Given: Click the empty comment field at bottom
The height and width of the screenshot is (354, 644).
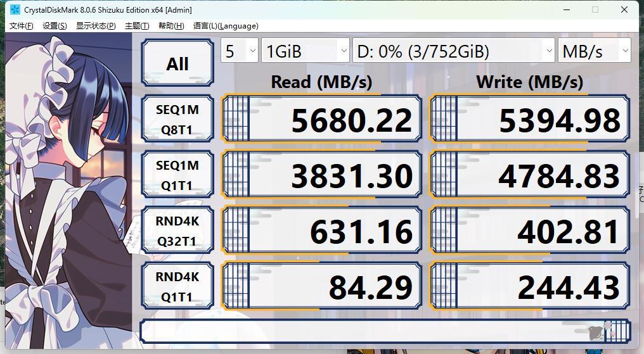Looking at the screenshot, I should click(385, 331).
